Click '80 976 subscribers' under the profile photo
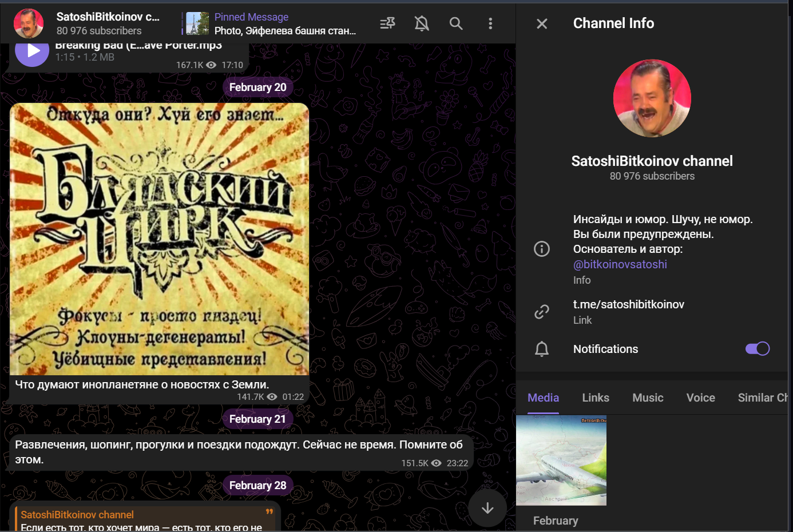 click(x=652, y=176)
